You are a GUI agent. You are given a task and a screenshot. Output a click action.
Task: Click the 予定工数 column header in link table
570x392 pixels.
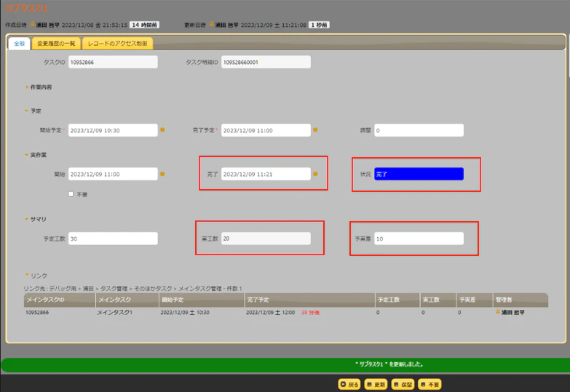pyautogui.click(x=397, y=300)
